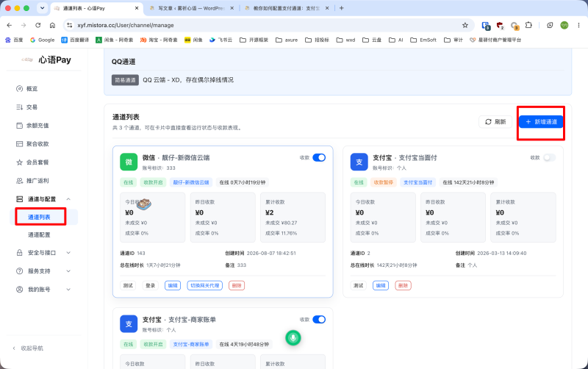Expand the 服务支持 menu
This screenshot has width=588, height=369.
point(43,271)
